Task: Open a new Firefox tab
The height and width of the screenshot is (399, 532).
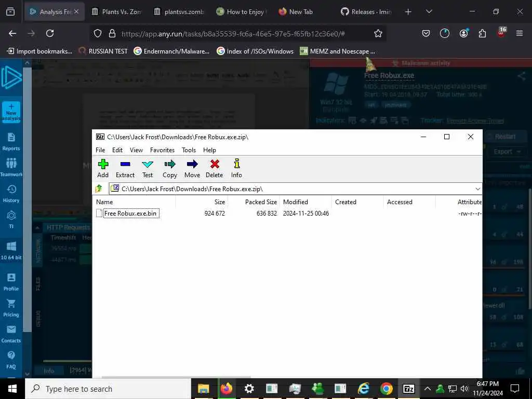Action: pyautogui.click(x=408, y=12)
